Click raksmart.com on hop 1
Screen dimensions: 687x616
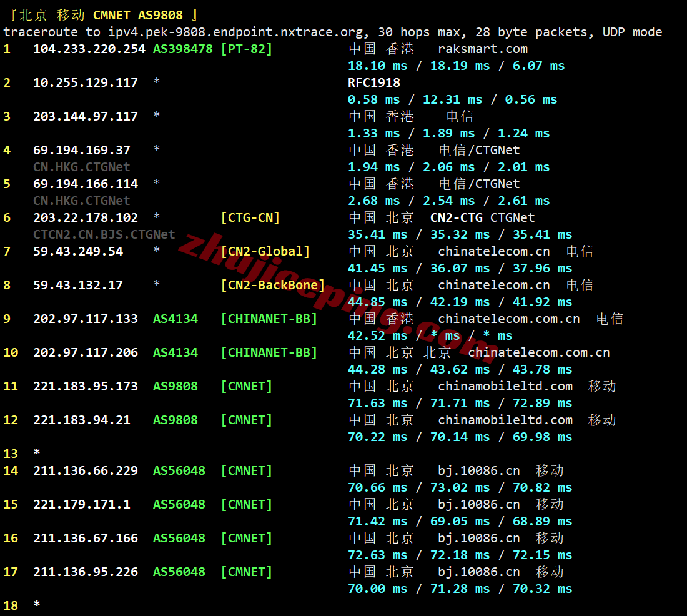[x=483, y=49]
